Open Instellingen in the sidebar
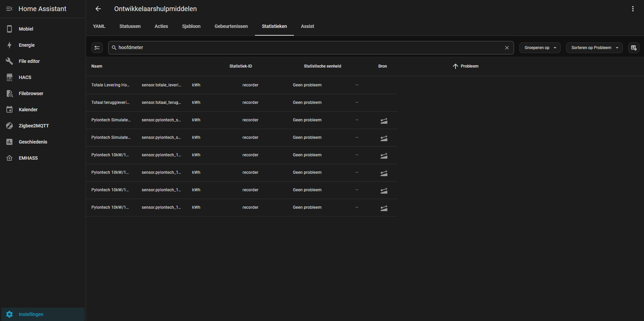The height and width of the screenshot is (321, 644). (x=43, y=314)
